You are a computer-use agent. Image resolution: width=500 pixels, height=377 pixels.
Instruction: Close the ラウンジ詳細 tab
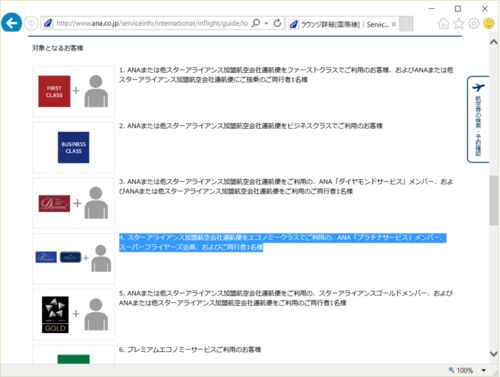pyautogui.click(x=394, y=24)
